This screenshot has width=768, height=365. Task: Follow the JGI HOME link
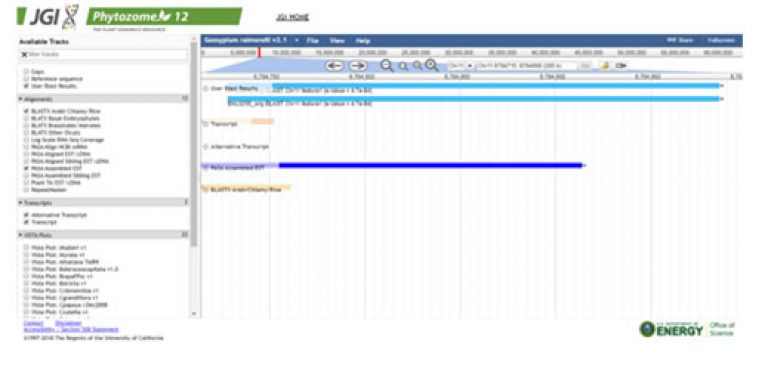[x=292, y=17]
